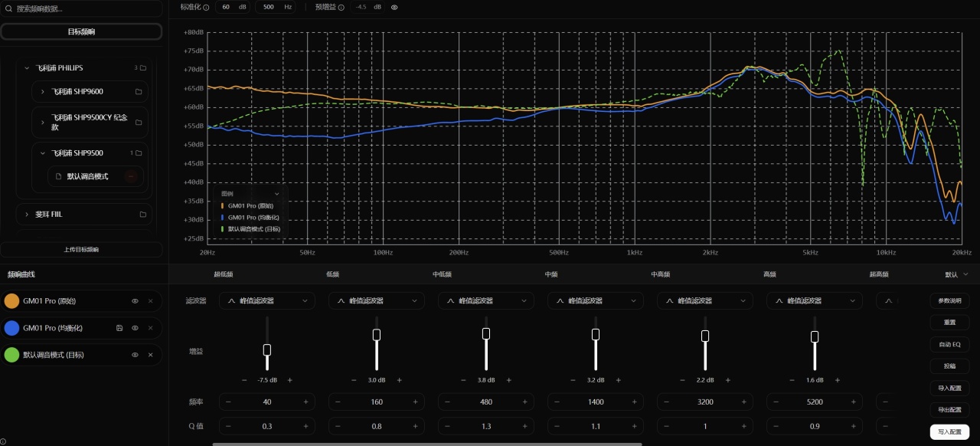The image size is (980, 446).
Task: Increase 低频 gain with plus icon
Action: [x=399, y=380]
